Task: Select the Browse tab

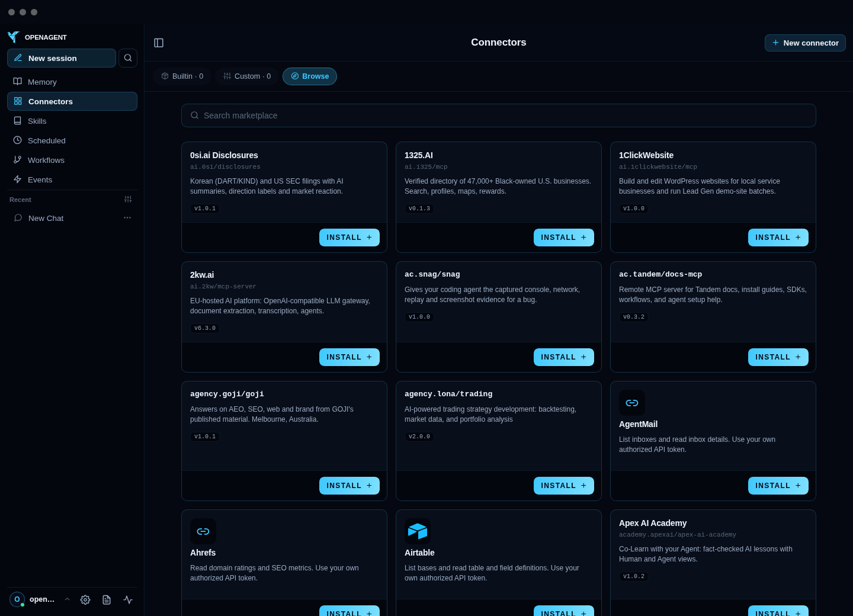Action: point(310,76)
